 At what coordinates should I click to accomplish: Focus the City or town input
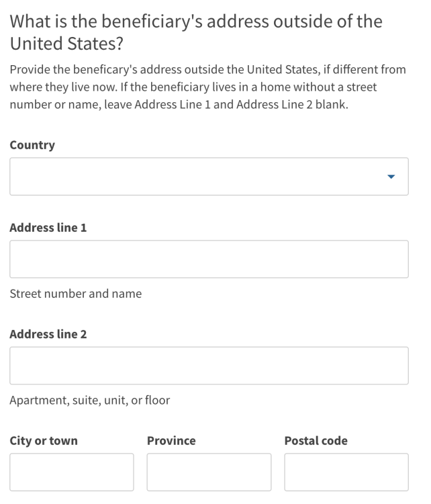point(72,472)
